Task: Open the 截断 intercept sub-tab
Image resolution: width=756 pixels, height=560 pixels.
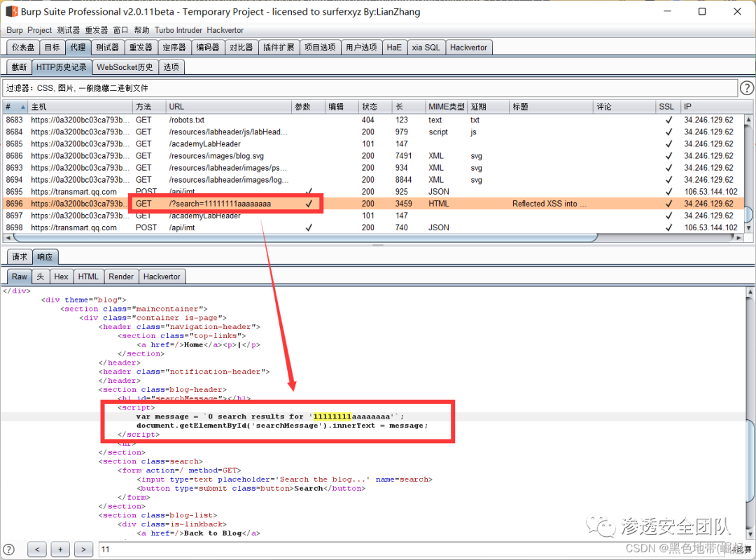Action: 20,67
